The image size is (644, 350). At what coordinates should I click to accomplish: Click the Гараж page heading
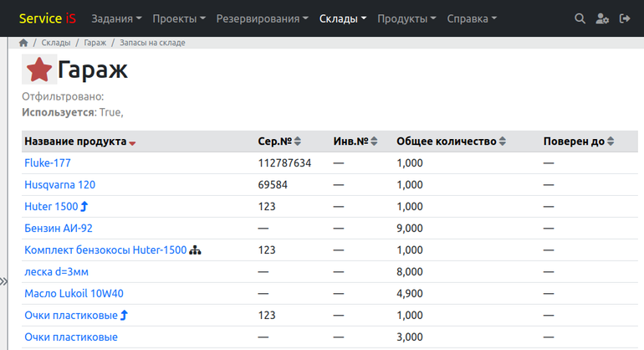(x=92, y=69)
